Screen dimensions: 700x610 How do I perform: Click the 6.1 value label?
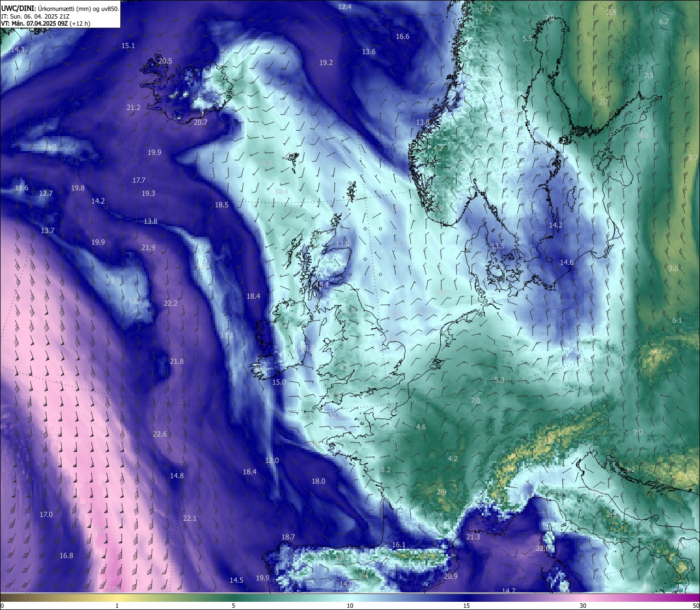(677, 321)
